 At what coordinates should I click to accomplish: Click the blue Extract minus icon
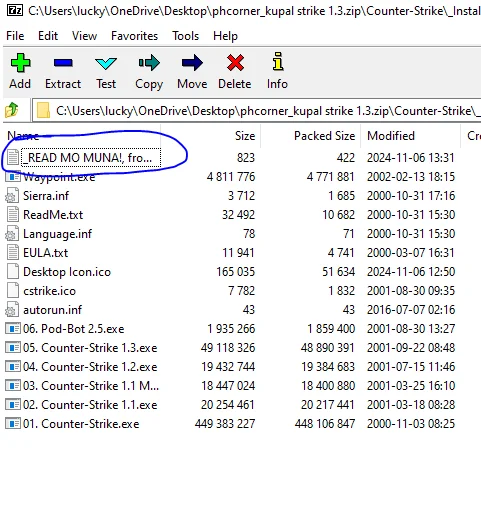click(x=63, y=63)
